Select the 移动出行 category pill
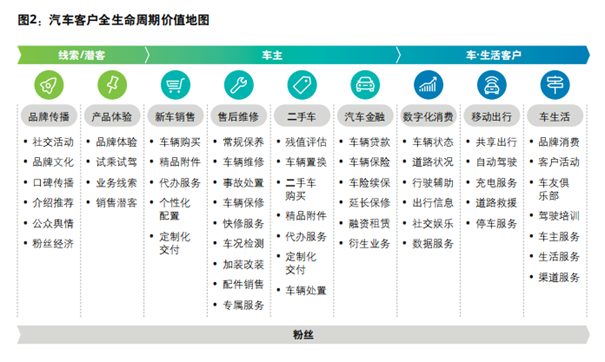 [492, 116]
